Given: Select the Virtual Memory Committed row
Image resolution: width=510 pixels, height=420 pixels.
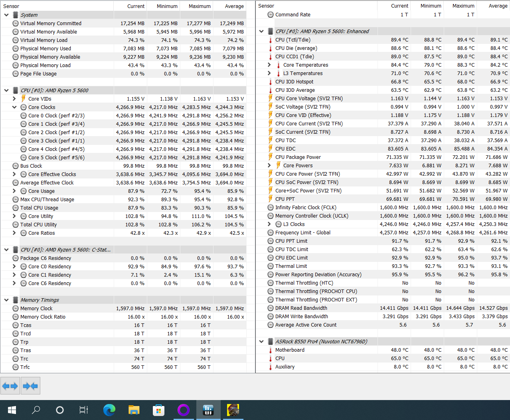Looking at the screenshot, I should (x=123, y=24).
